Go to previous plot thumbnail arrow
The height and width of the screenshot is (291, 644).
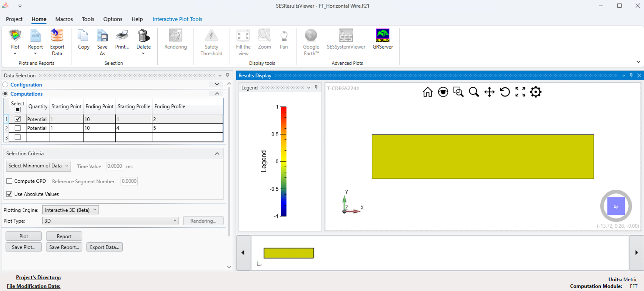click(243, 253)
